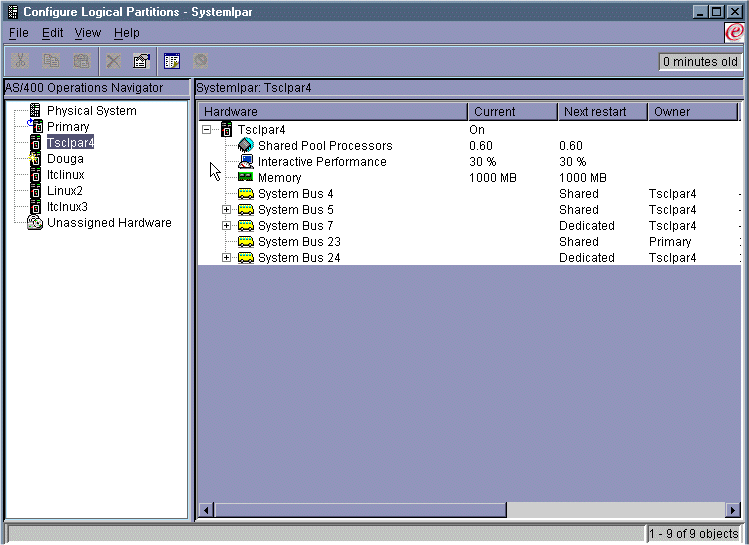Click the Itclnux3 partition icon

[x=35, y=206]
